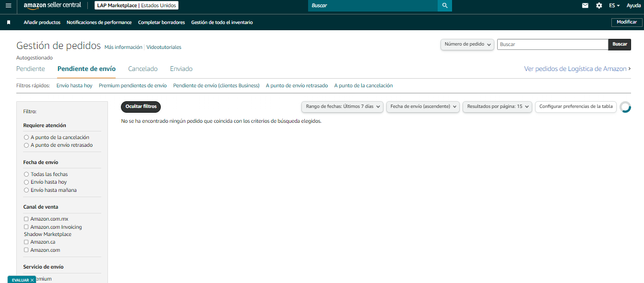Open the LAP Marketplace | Estados Unidos selector
Screen dimensions: 644x283
(136, 6)
